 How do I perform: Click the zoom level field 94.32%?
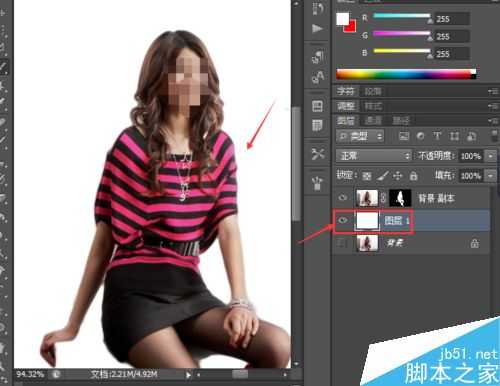[30, 374]
